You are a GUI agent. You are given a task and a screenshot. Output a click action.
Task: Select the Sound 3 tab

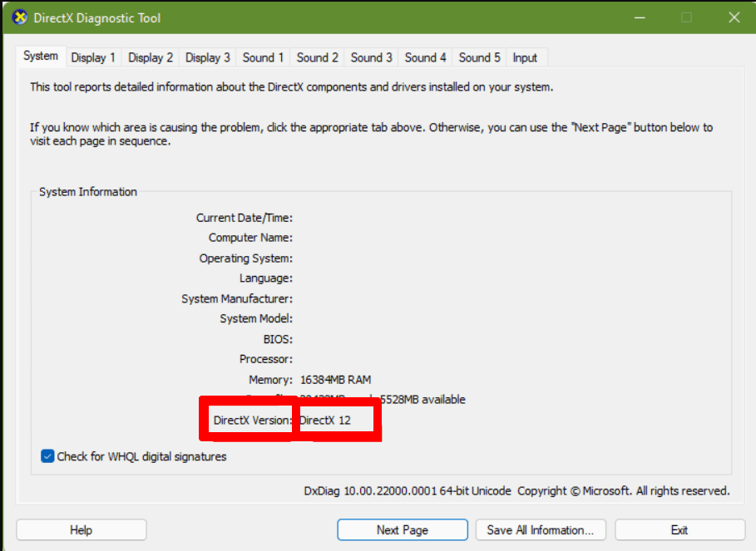(371, 58)
